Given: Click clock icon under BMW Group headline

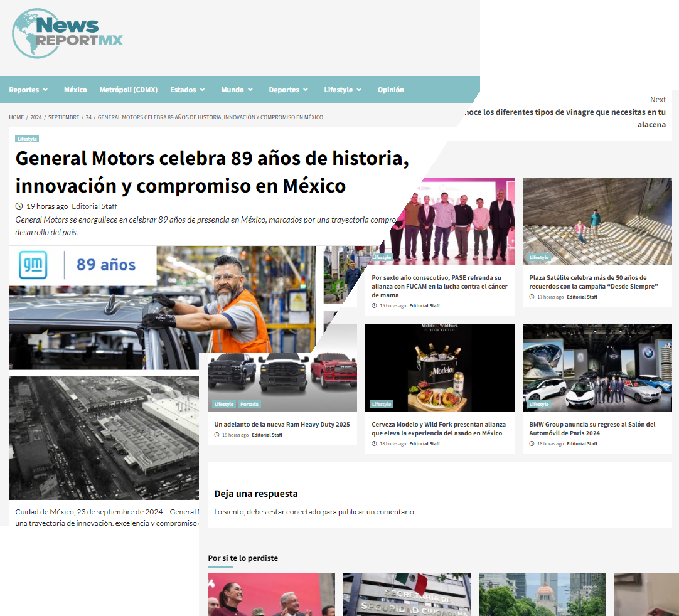Looking at the screenshot, I should pyautogui.click(x=532, y=443).
